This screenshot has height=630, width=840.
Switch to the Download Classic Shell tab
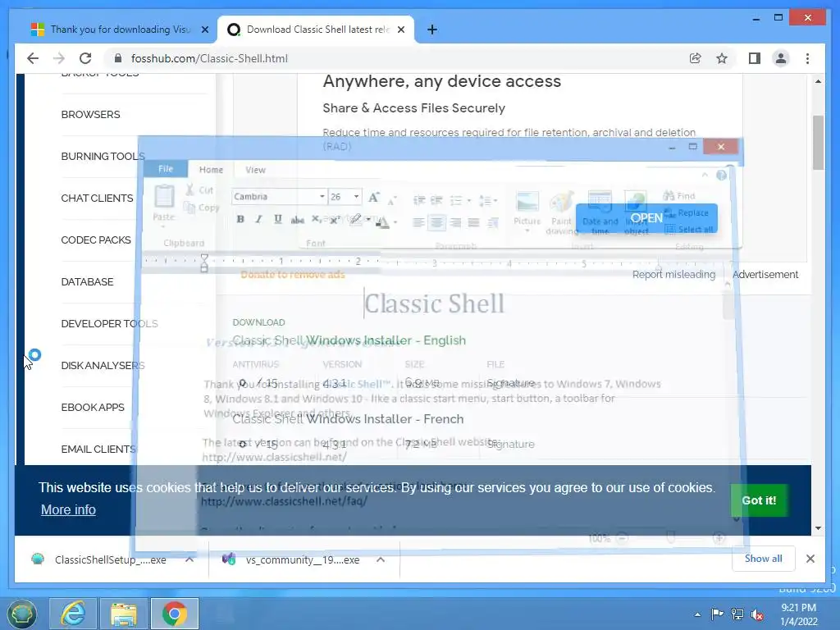pos(316,30)
